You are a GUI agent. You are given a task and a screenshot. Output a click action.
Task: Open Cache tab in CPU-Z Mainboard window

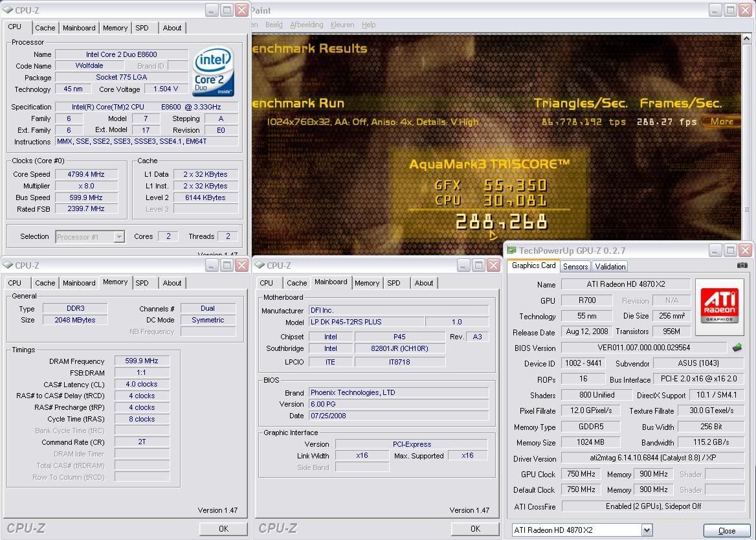(x=296, y=283)
